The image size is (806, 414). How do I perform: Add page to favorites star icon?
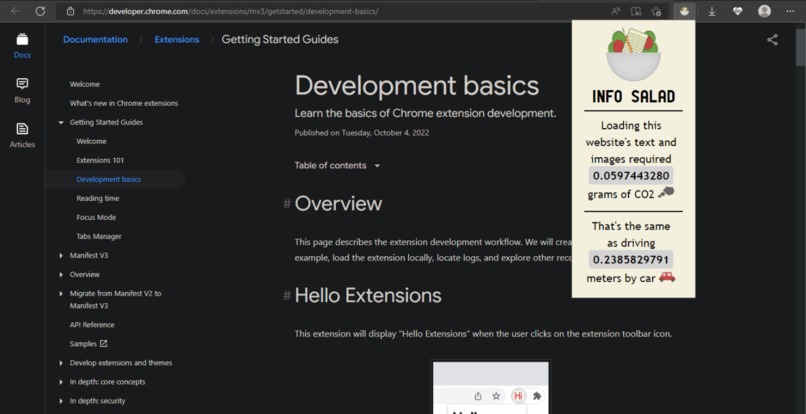[656, 11]
